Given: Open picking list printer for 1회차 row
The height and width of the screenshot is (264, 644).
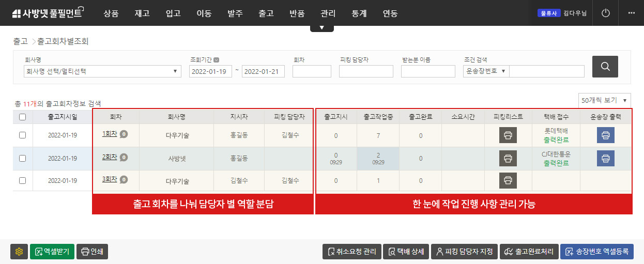Looking at the screenshot, I should [508, 135].
